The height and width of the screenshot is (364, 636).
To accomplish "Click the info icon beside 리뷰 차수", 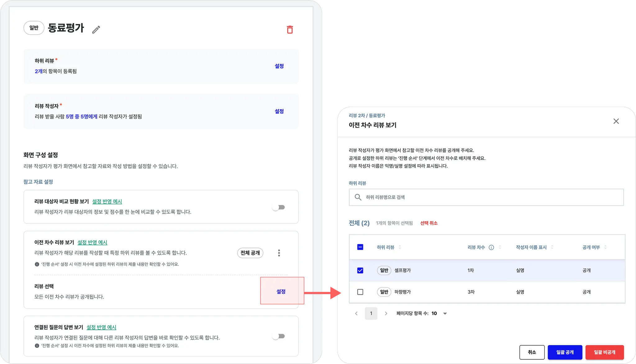I will tap(491, 248).
